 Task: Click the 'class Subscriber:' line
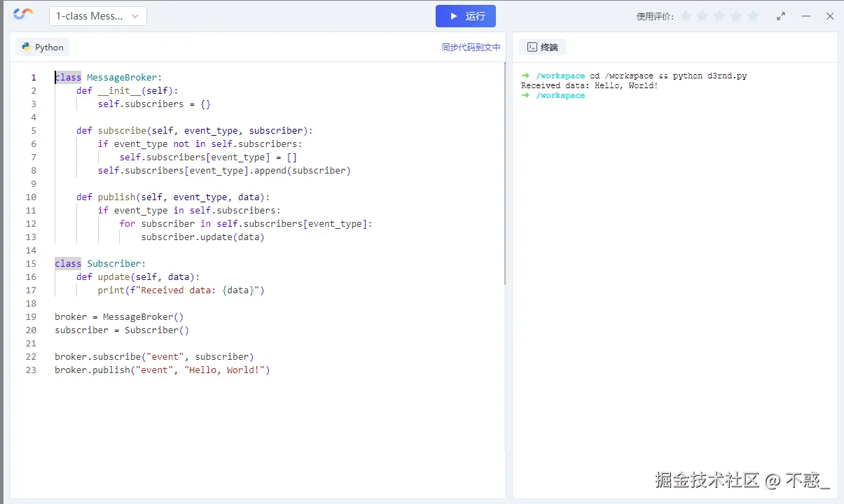pos(100,264)
